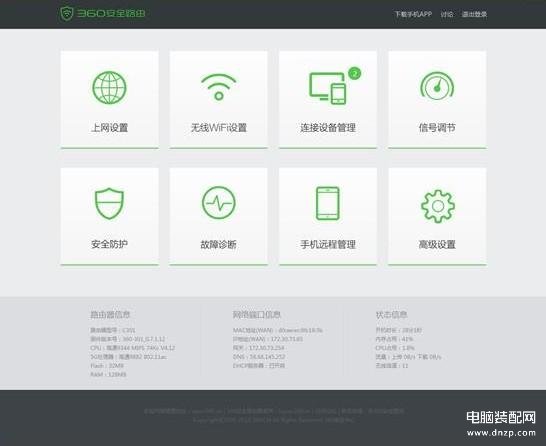546x446 pixels.
Task: Click the DHCP服务器 status line
Action: tap(259, 366)
